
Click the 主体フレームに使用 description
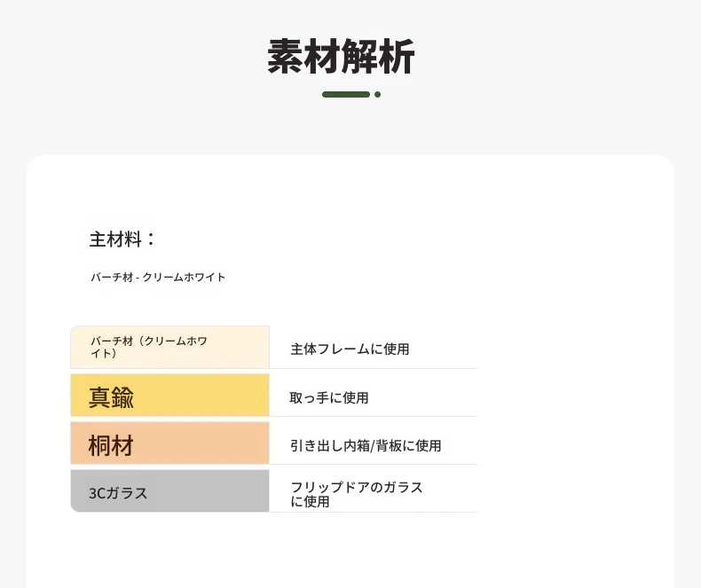[350, 349]
